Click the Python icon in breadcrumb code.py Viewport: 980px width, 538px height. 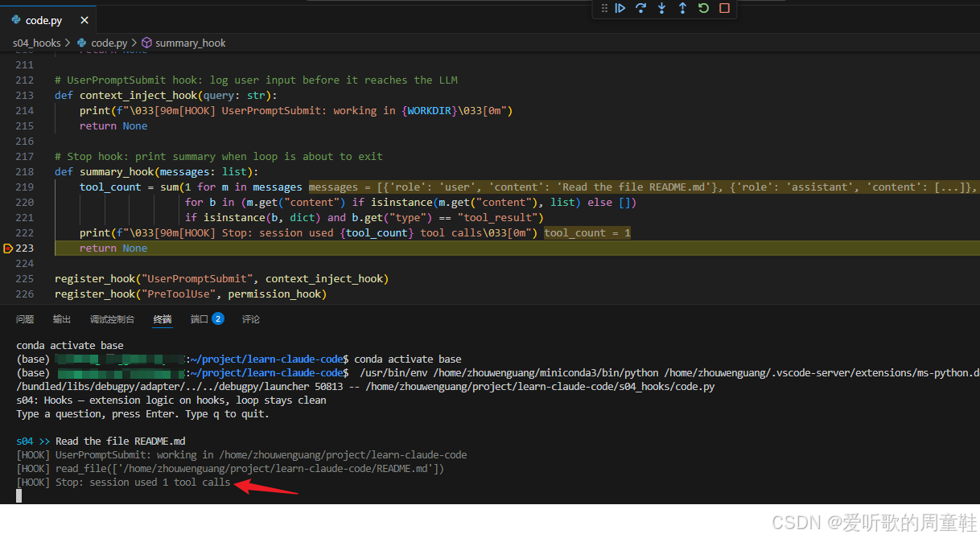[x=83, y=43]
